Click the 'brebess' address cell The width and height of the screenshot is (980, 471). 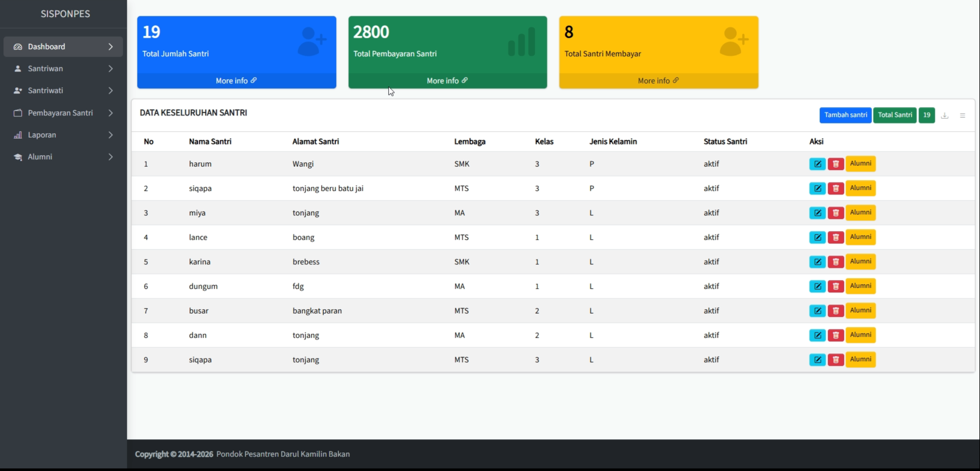(x=306, y=262)
